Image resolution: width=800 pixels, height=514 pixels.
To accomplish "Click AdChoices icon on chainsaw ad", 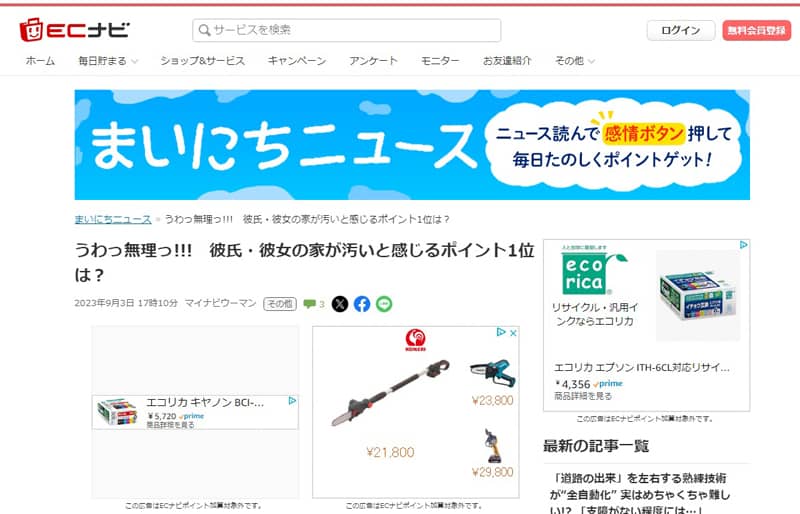I will pos(501,332).
